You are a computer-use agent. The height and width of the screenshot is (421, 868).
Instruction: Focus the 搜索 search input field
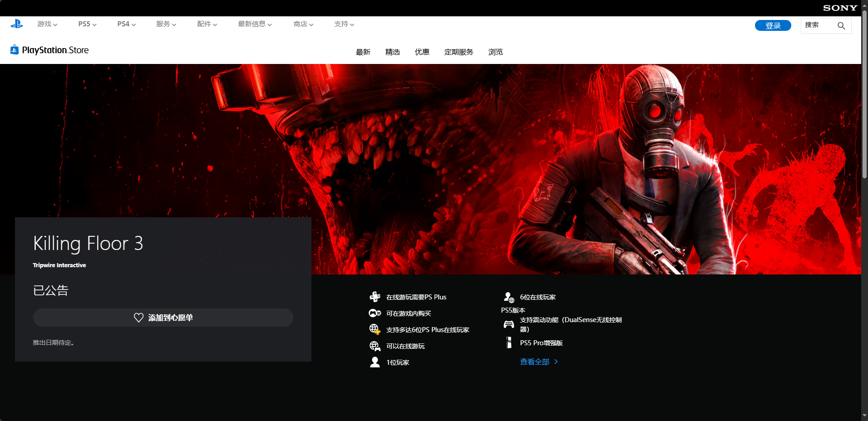[819, 25]
